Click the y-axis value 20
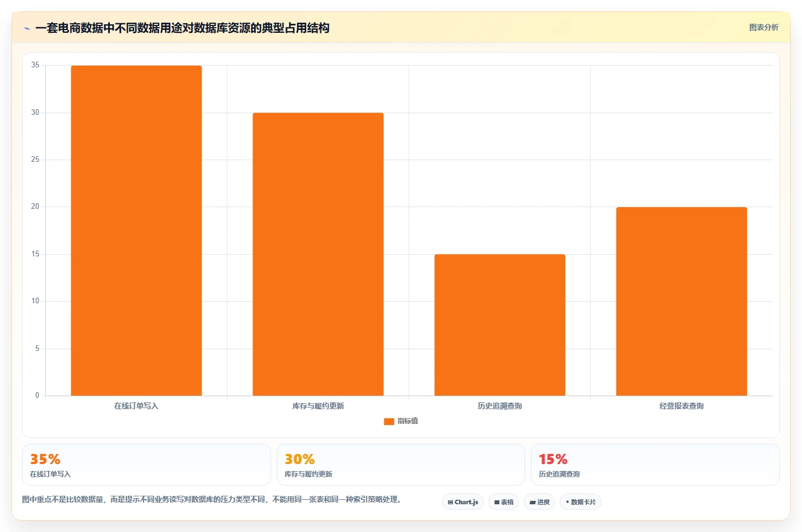This screenshot has height=532, width=802. (35, 207)
